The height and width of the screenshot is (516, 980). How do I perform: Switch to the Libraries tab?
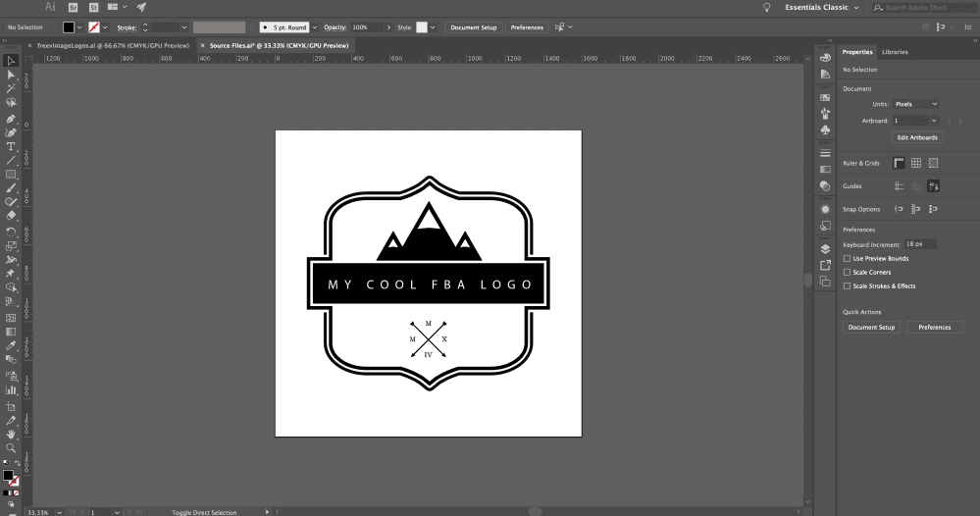click(x=895, y=52)
